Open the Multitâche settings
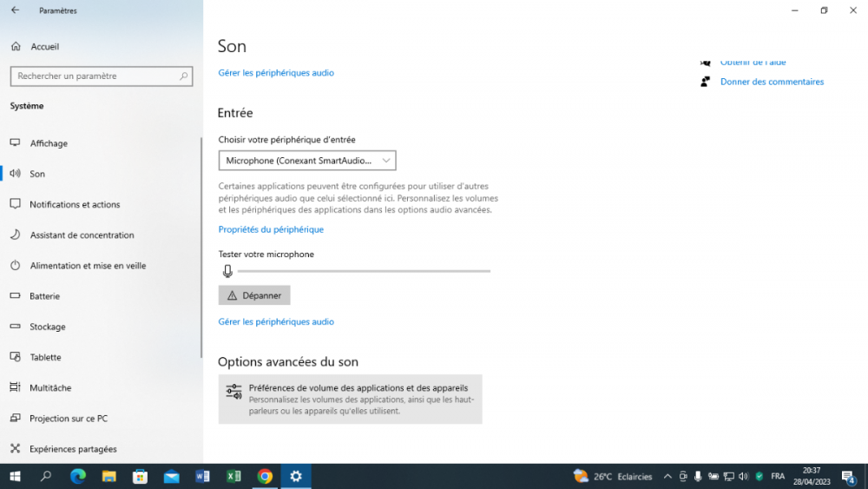This screenshot has height=489, width=868. pyautogui.click(x=50, y=387)
